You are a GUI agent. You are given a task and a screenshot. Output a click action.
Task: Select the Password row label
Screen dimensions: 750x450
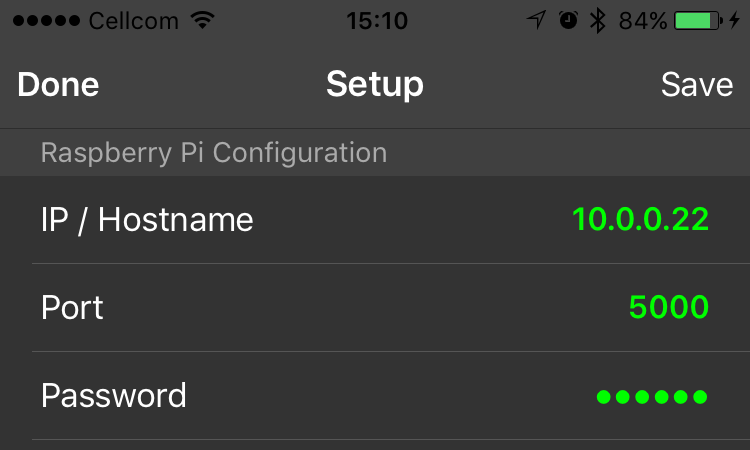113,395
